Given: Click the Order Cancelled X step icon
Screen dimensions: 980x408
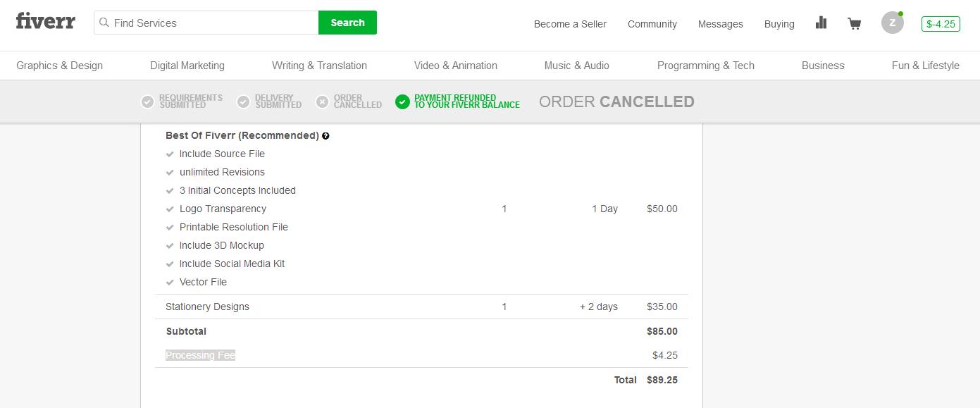Looking at the screenshot, I should (322, 102).
